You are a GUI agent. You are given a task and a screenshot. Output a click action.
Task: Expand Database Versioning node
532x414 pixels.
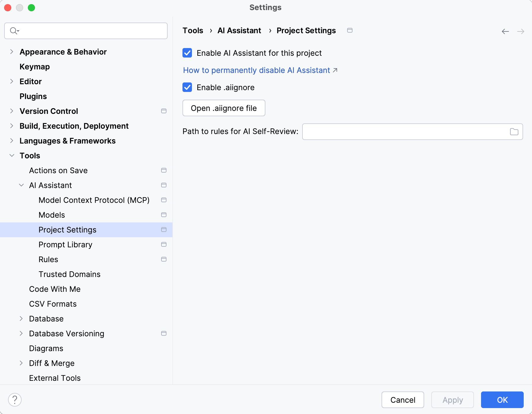click(21, 333)
